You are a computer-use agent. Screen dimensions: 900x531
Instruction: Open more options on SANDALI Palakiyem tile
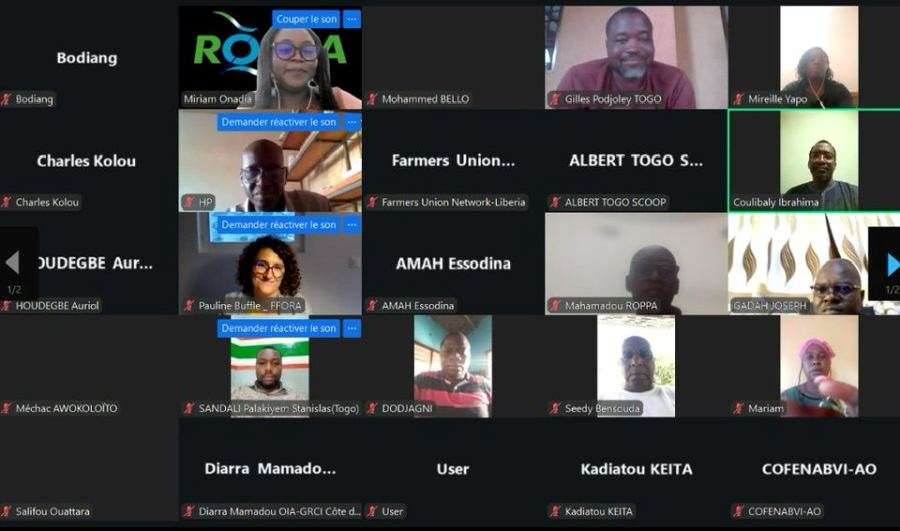352,328
